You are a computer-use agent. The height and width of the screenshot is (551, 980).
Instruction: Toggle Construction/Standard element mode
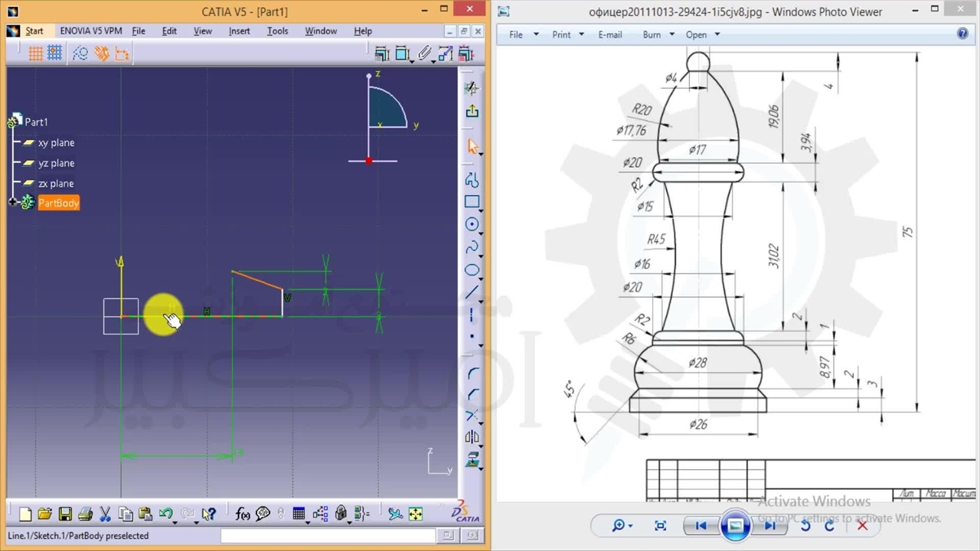80,53
